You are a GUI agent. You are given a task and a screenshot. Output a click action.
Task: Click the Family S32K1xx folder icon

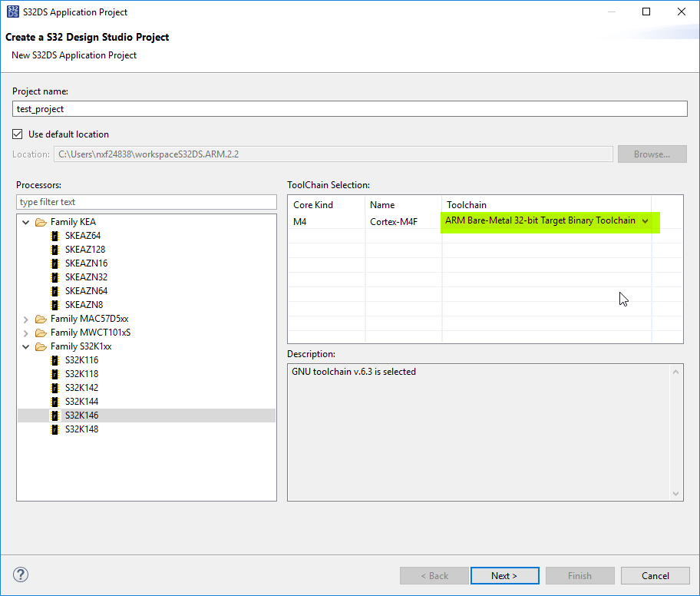coord(41,346)
